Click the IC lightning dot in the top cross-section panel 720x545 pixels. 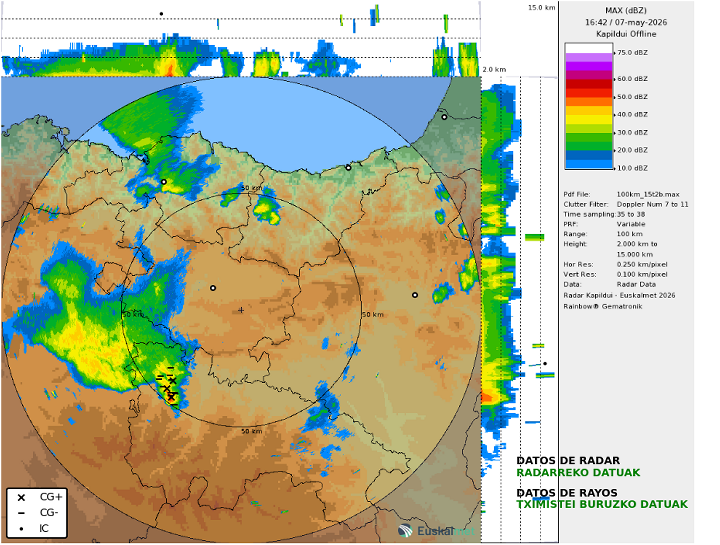point(161,14)
